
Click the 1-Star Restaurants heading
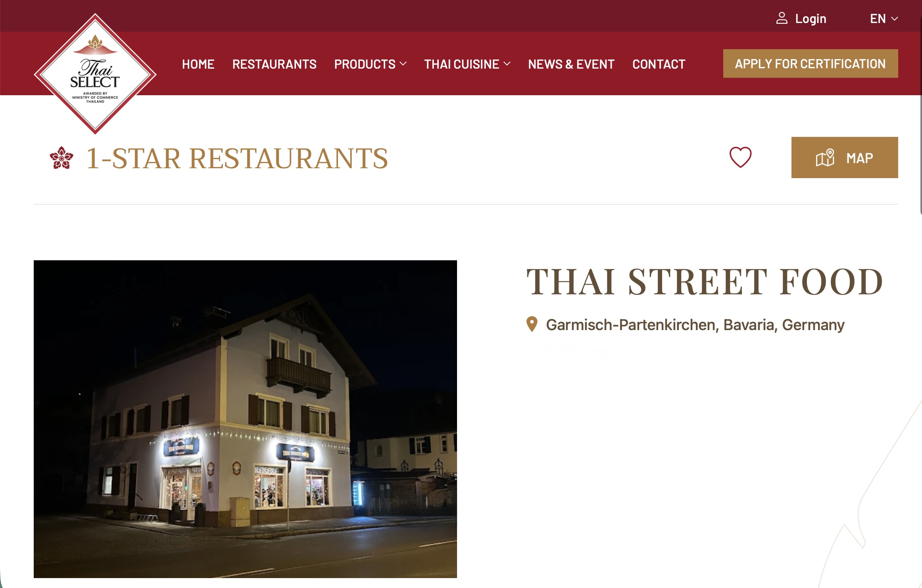237,158
